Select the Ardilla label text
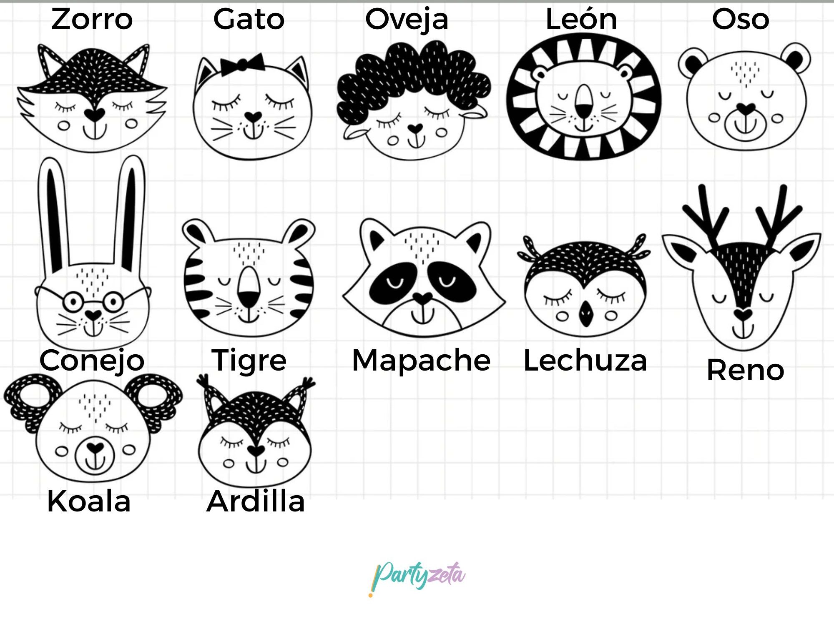 coord(256,501)
